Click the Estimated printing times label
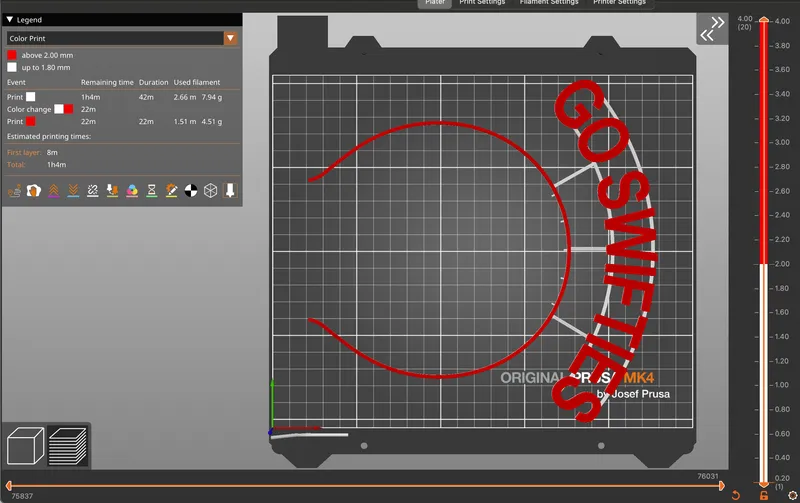Image resolution: width=800 pixels, height=503 pixels. [49, 136]
